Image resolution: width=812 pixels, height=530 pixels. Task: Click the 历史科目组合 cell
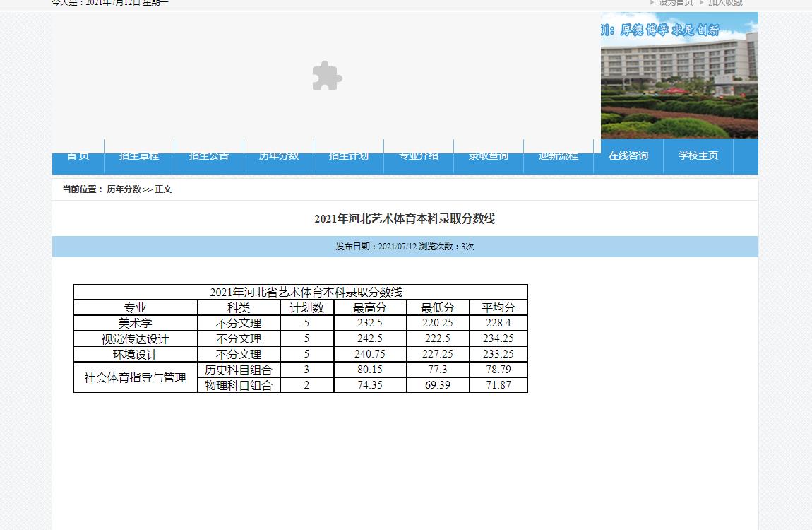[x=239, y=370]
